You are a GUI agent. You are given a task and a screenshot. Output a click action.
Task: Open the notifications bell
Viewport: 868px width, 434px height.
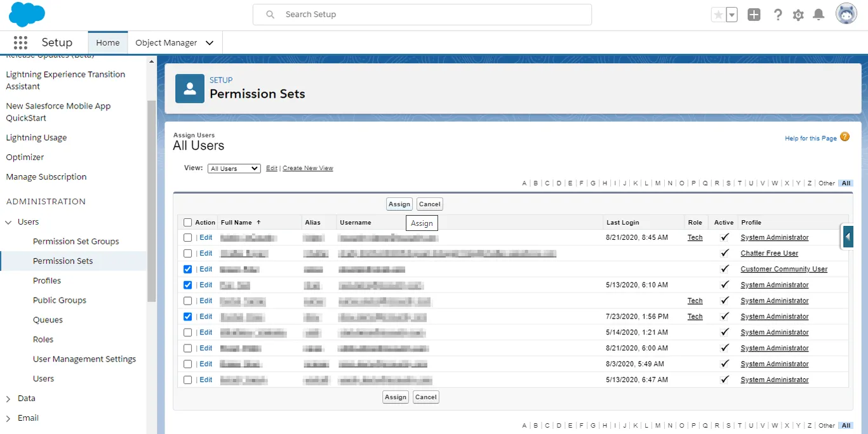(819, 15)
